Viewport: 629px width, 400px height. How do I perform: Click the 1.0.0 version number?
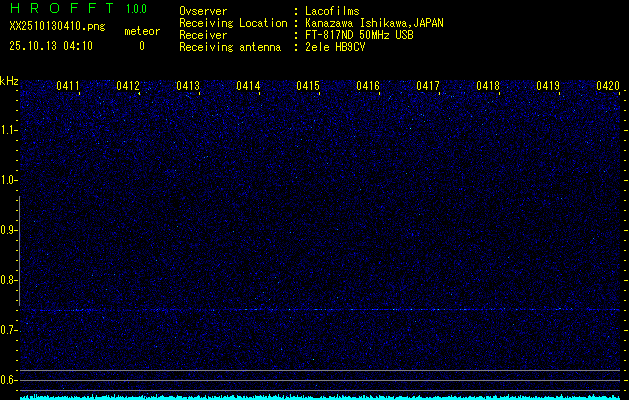[x=136, y=9]
